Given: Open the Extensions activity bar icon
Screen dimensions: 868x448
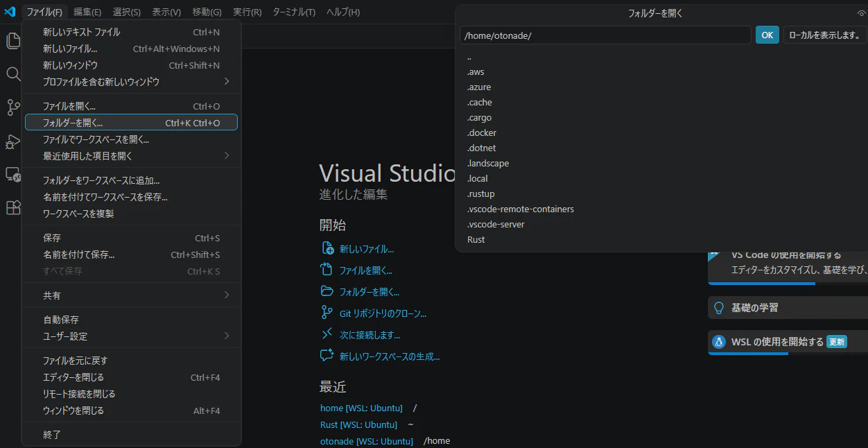Looking at the screenshot, I should click(13, 207).
